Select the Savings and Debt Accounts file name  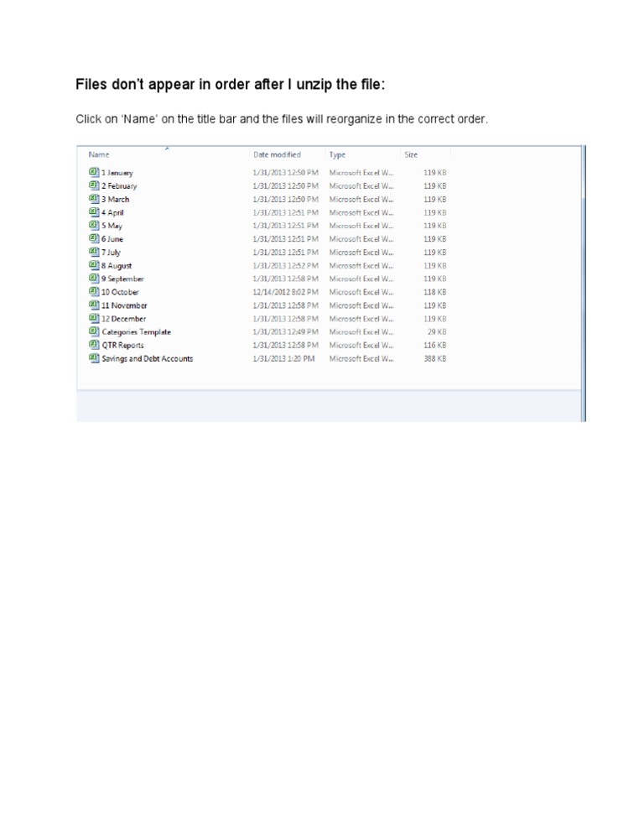[148, 358]
